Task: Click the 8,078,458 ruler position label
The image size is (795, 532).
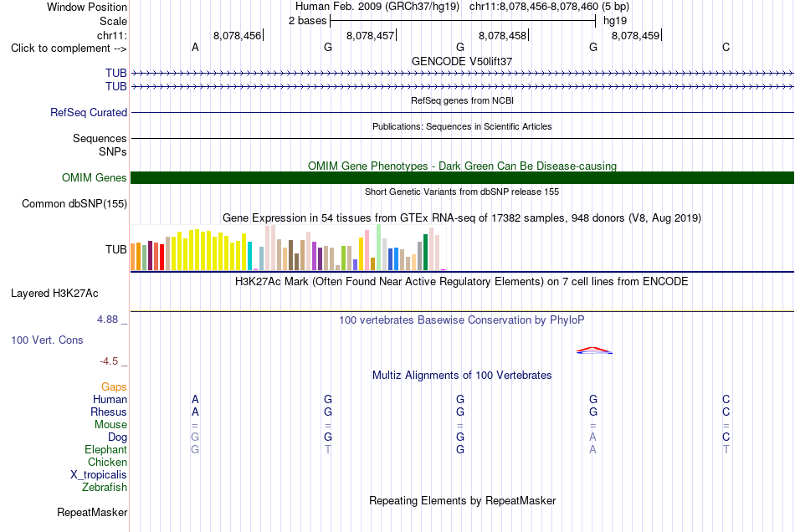Action: coord(502,35)
